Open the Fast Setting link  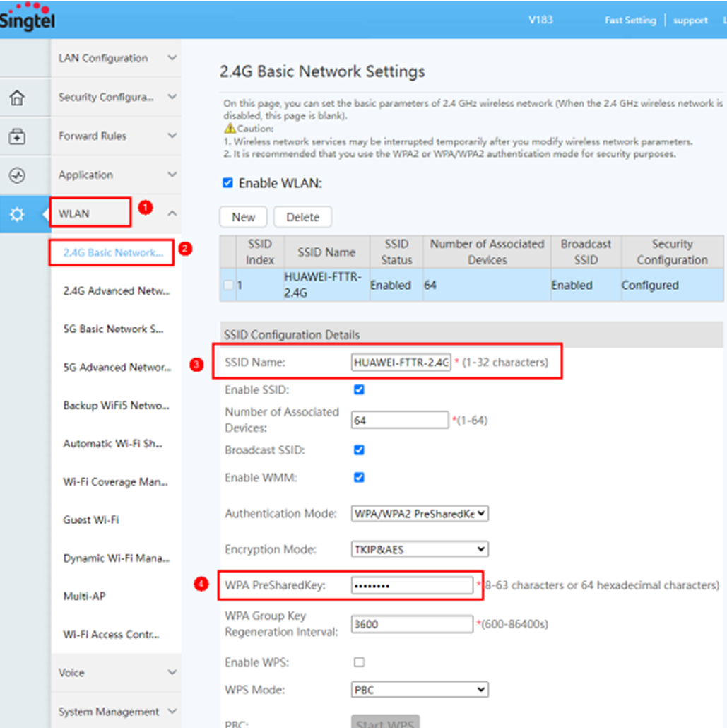(630, 20)
